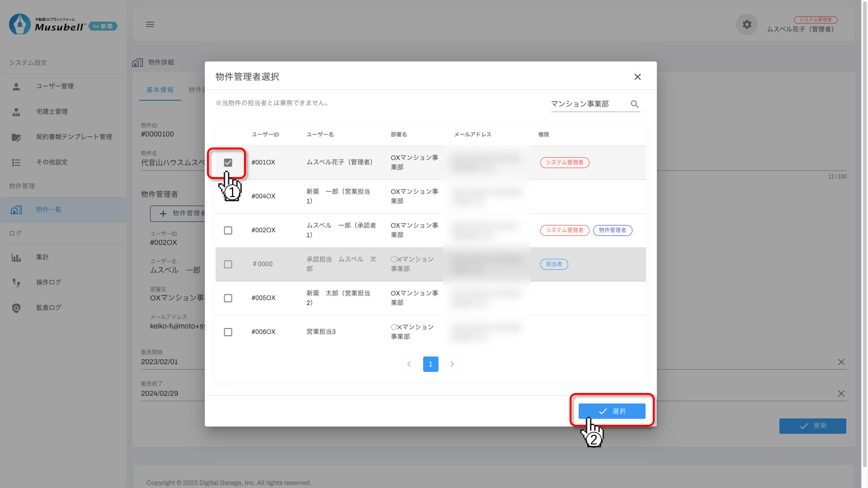Click the 選択 confirm button
The width and height of the screenshot is (868, 488).
pyautogui.click(x=612, y=411)
